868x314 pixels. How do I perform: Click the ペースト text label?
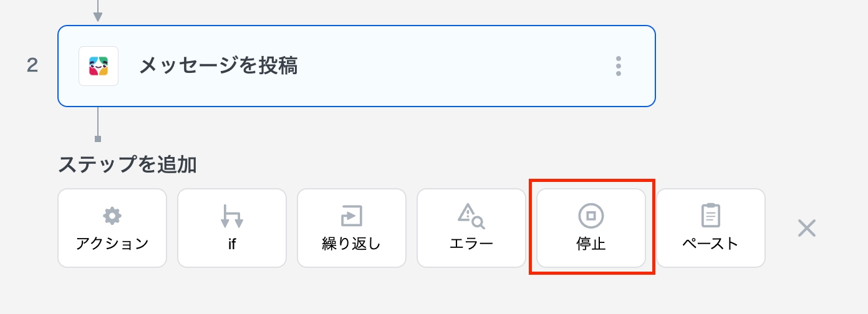click(x=711, y=244)
